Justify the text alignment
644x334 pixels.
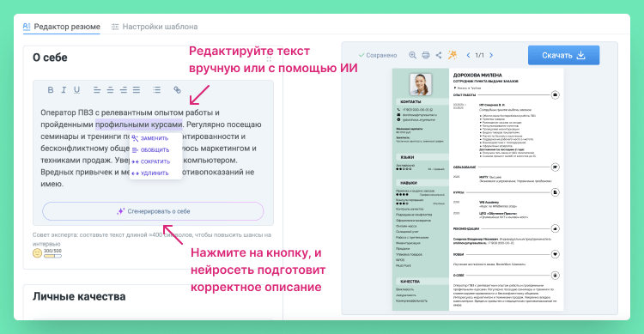137,89
